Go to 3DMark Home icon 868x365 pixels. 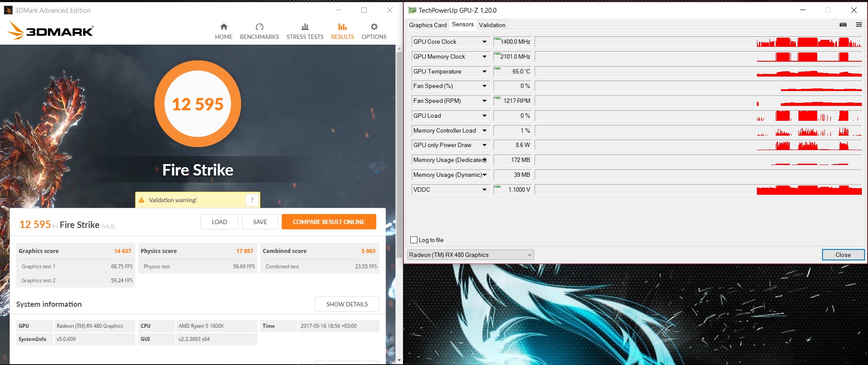(x=224, y=27)
